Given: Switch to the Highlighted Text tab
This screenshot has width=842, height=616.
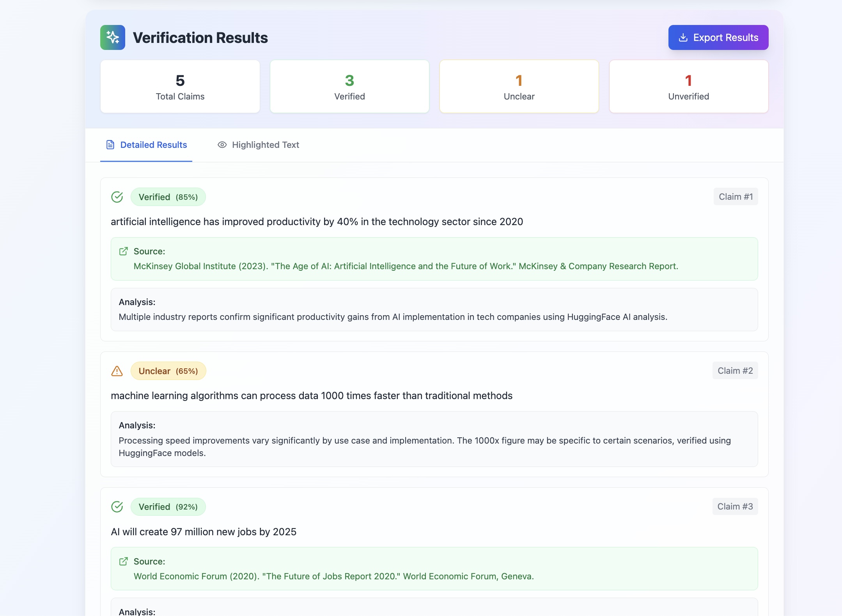Looking at the screenshot, I should pos(265,145).
